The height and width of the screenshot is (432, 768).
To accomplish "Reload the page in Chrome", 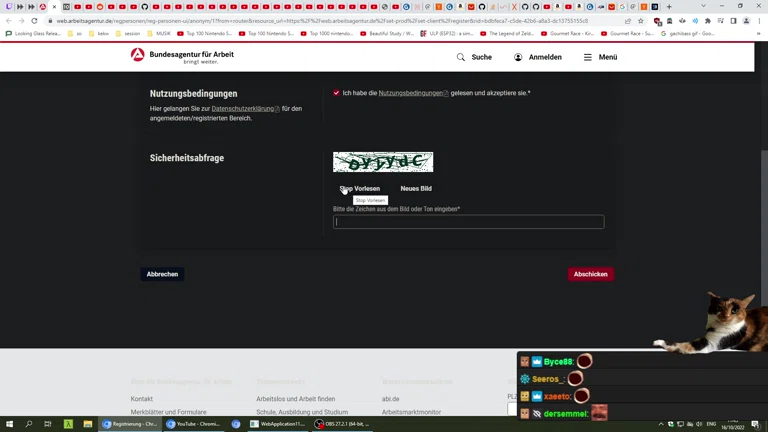I will (x=34, y=21).
